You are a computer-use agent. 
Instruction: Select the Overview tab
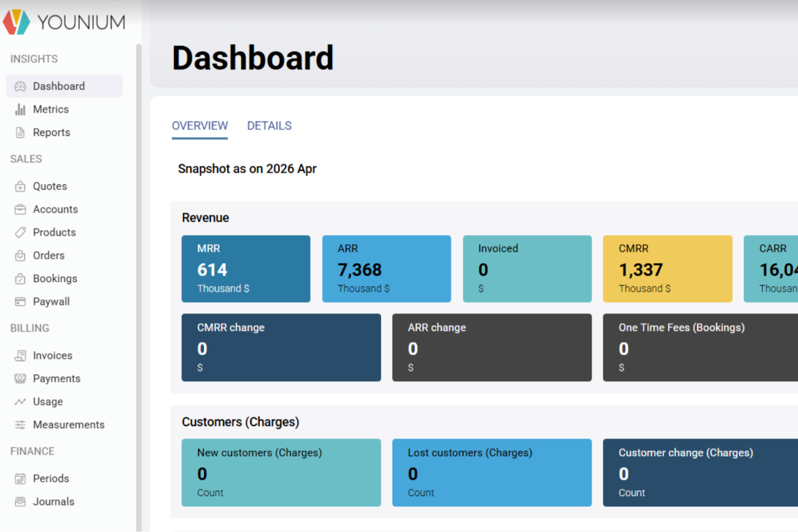[x=200, y=126]
